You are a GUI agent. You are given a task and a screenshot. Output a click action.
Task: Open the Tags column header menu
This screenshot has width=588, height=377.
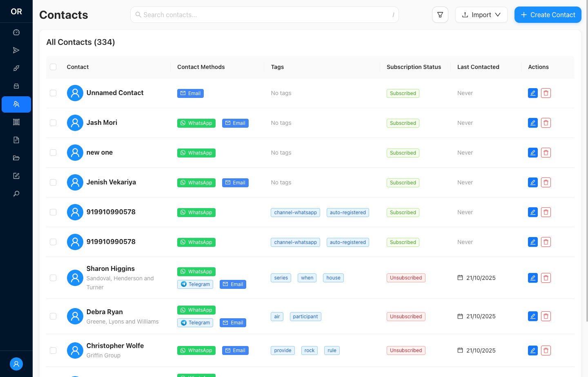[277, 67]
